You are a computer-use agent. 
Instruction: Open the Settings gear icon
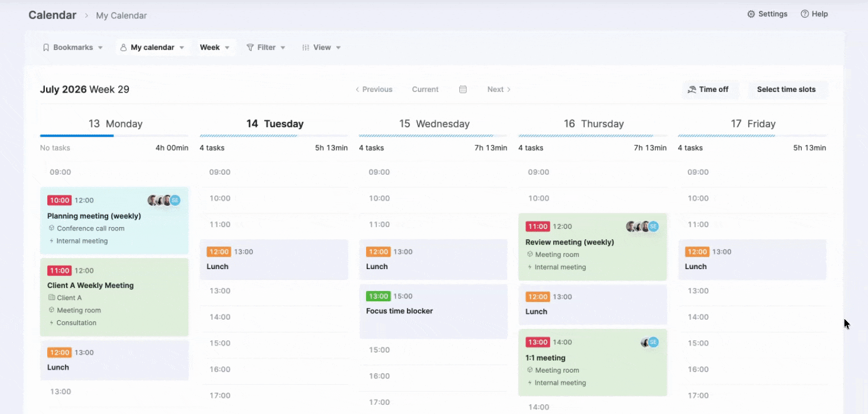751,14
